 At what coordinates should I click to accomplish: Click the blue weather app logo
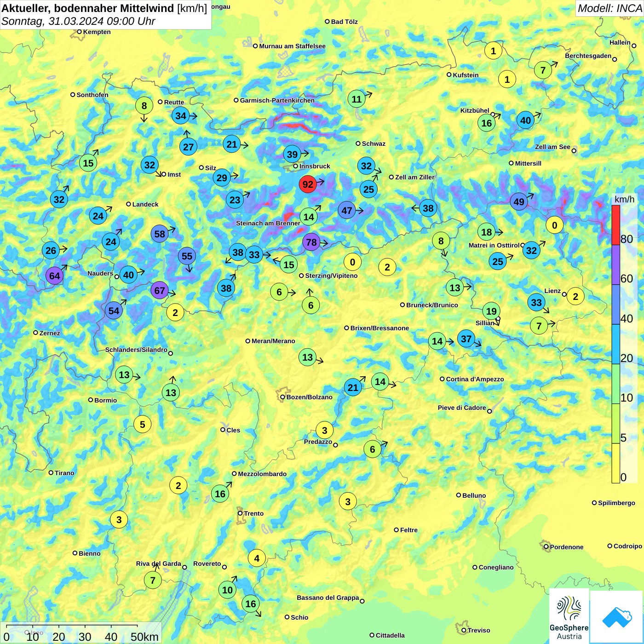point(617,617)
